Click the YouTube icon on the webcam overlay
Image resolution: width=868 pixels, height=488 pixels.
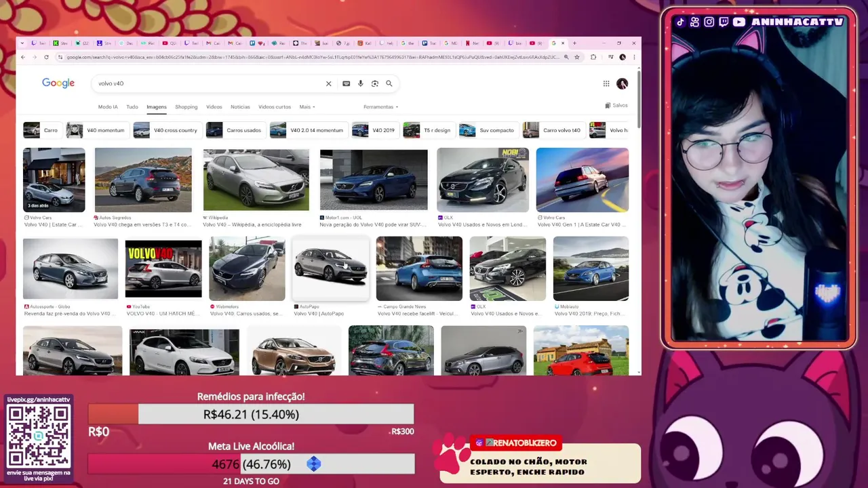[738, 22]
